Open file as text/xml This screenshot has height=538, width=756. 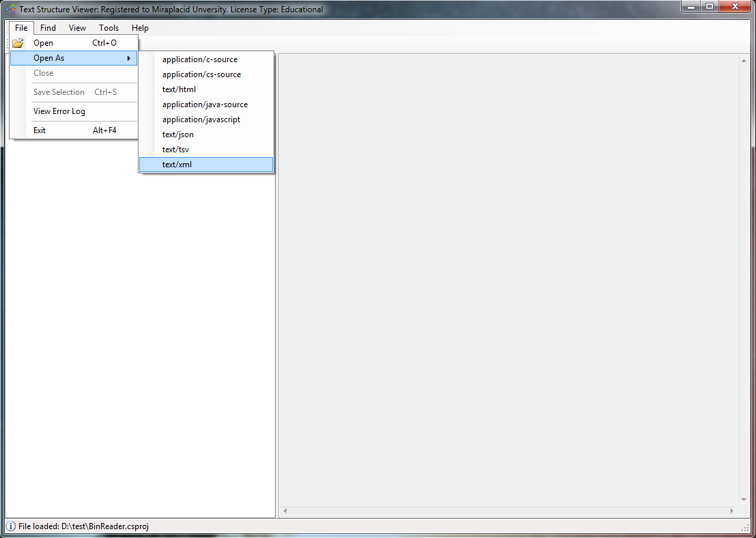206,165
